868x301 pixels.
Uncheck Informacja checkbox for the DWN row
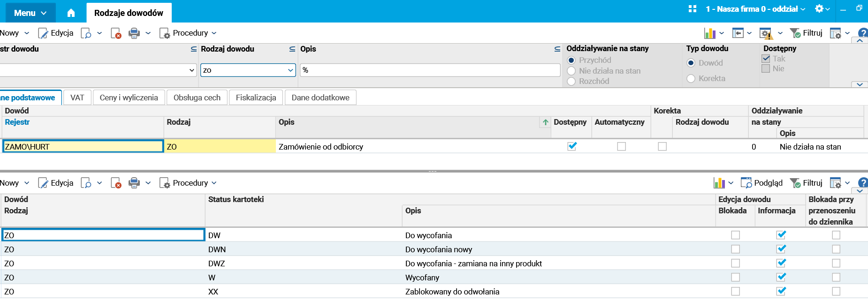pos(781,249)
